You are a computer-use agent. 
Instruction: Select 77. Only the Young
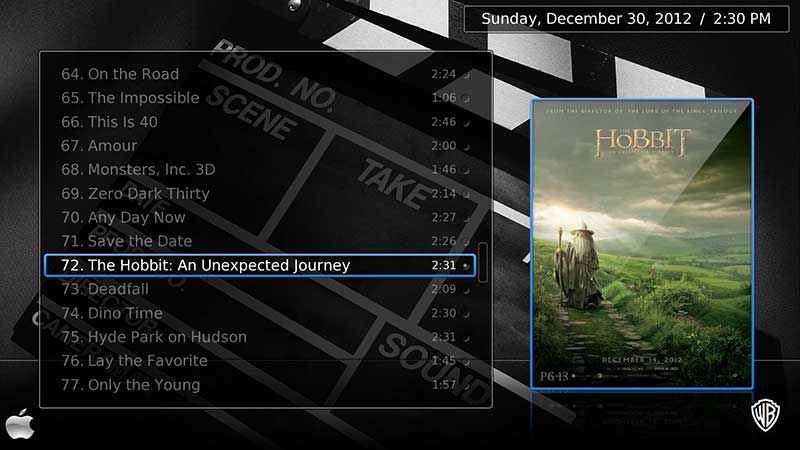pyautogui.click(x=260, y=385)
